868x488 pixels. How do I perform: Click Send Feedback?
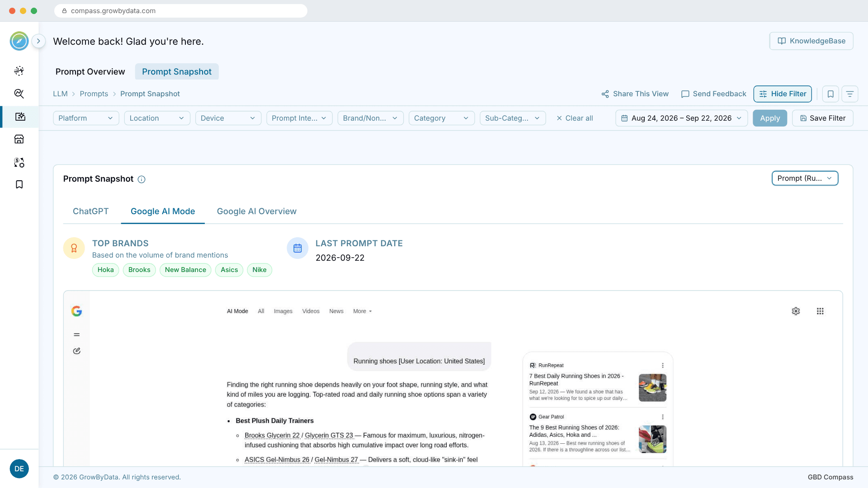click(713, 94)
